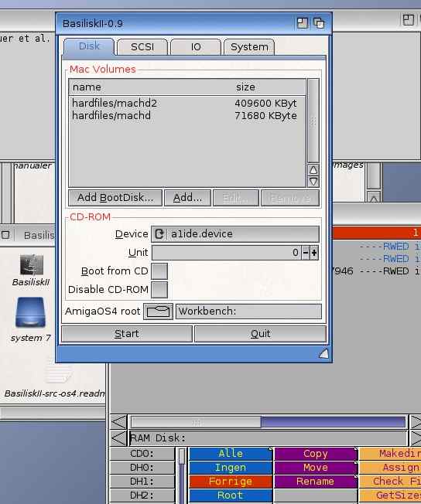Click the Start button

(127, 334)
